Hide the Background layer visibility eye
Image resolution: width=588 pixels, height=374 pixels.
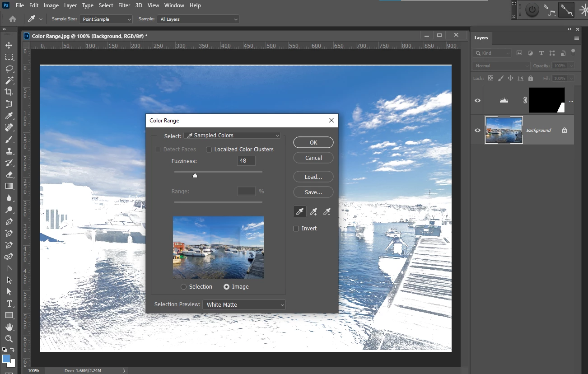[477, 130]
